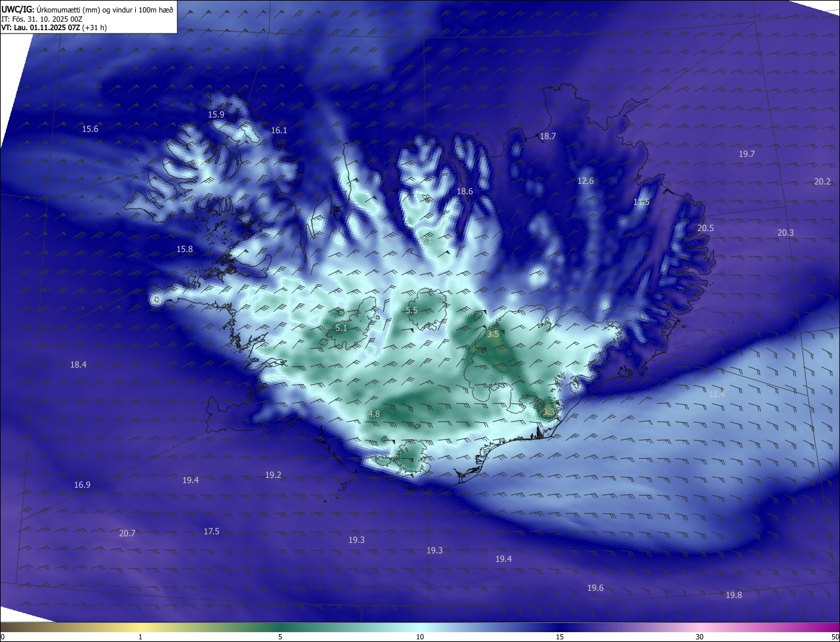This screenshot has height=642, width=840.
Task: Click the "UWC/IG: Úrkomumætti (mm)" title line
Action: [87, 9]
